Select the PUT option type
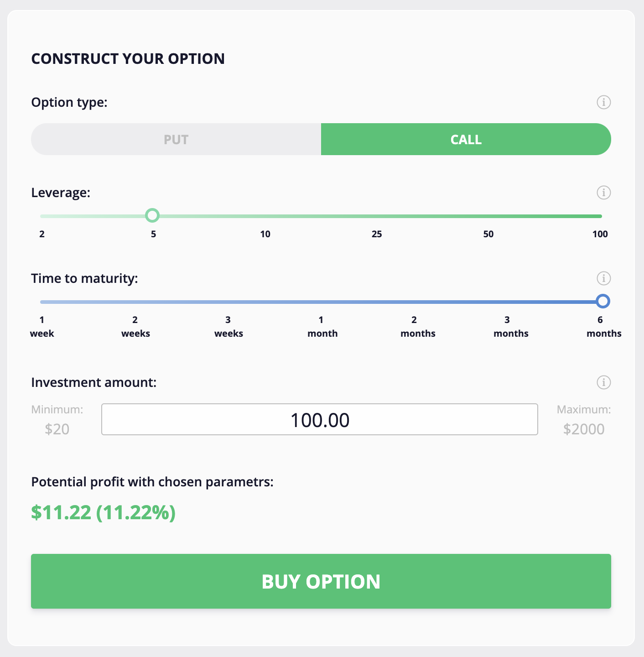The width and height of the screenshot is (644, 657). [x=176, y=139]
